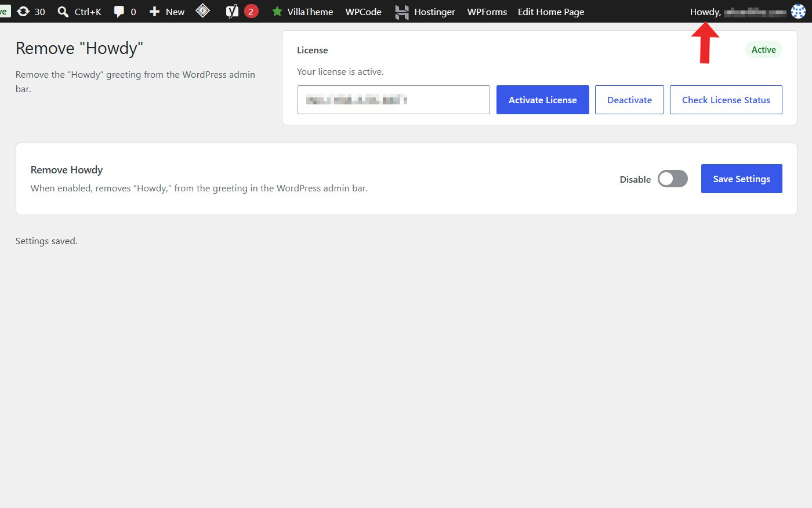Open the WPForms menu
The width and height of the screenshot is (812, 508).
coord(487,12)
